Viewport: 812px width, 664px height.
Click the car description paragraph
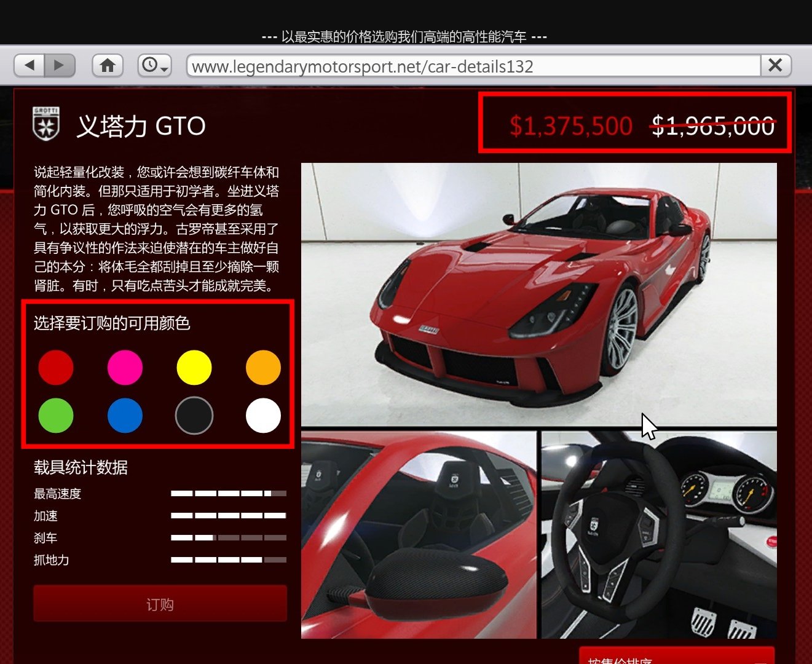[x=157, y=229]
